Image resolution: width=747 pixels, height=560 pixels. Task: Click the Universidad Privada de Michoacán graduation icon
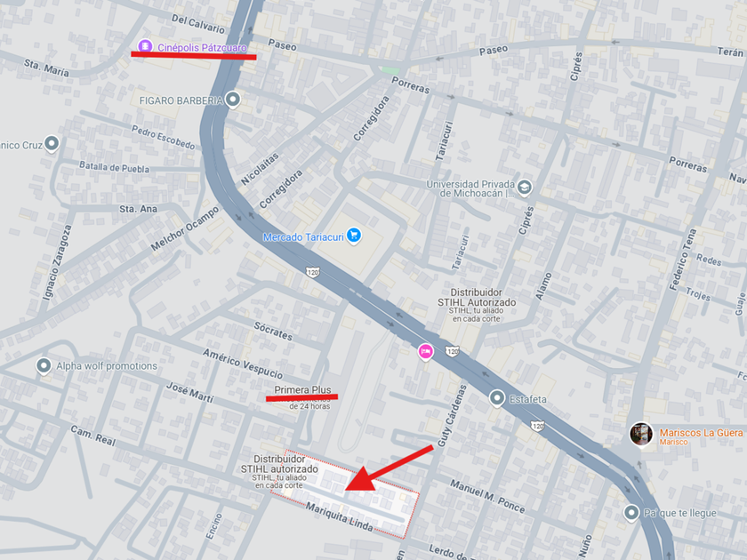[x=524, y=188]
